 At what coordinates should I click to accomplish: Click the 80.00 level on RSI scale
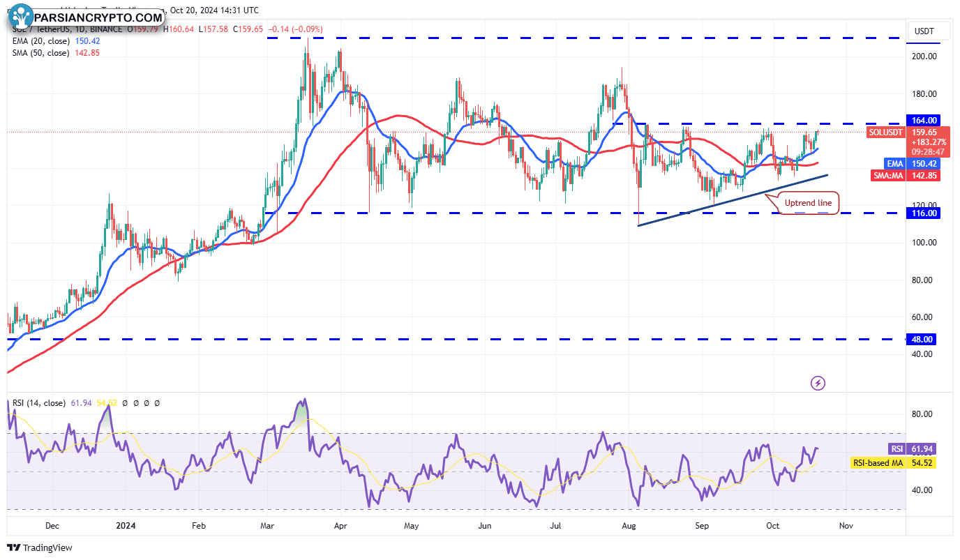click(923, 414)
